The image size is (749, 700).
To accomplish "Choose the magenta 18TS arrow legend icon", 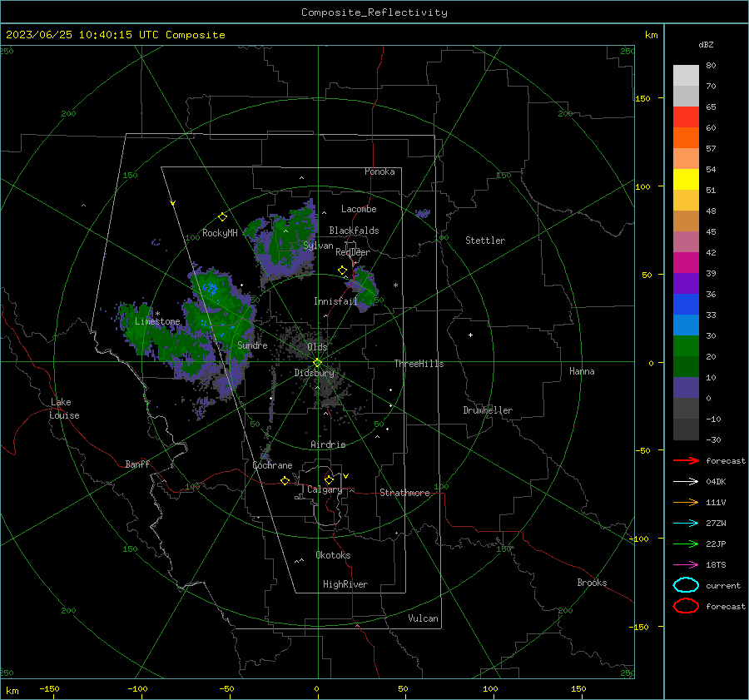I will tap(686, 565).
